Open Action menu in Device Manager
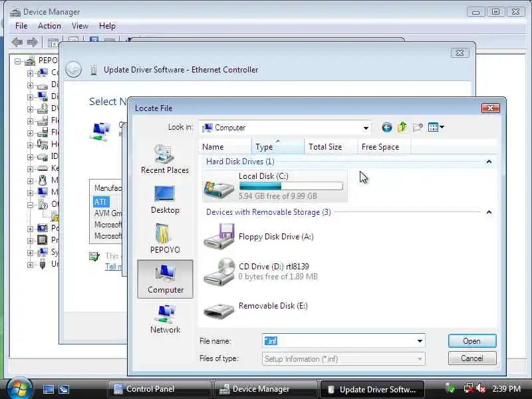The image size is (532, 399). tap(49, 26)
